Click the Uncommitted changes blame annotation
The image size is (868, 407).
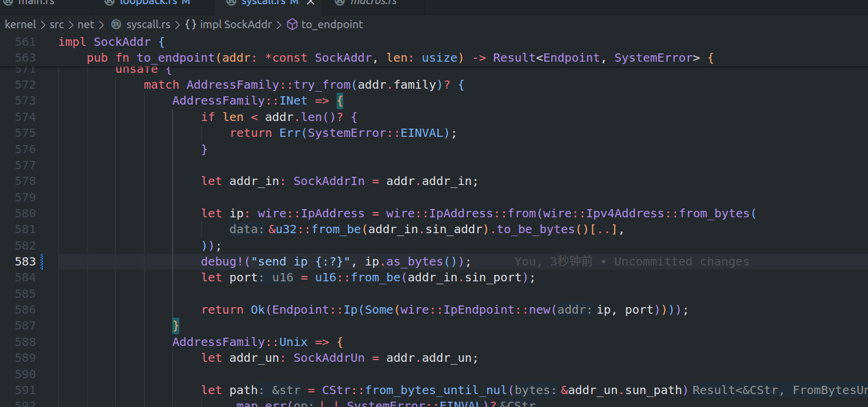[x=632, y=261]
